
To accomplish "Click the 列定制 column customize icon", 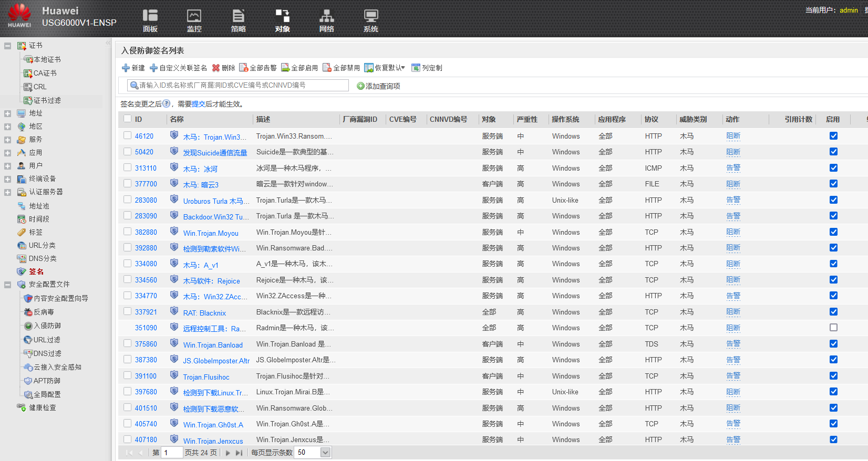I will click(416, 68).
